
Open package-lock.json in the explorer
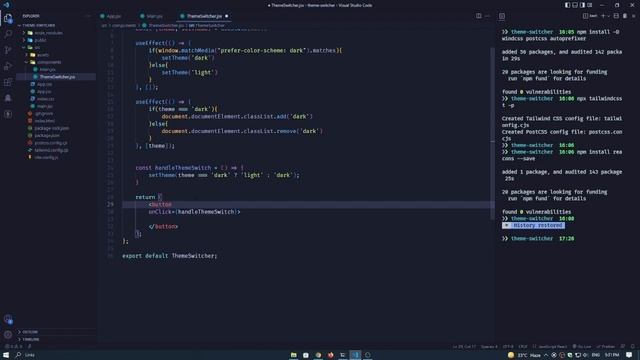(x=51, y=128)
